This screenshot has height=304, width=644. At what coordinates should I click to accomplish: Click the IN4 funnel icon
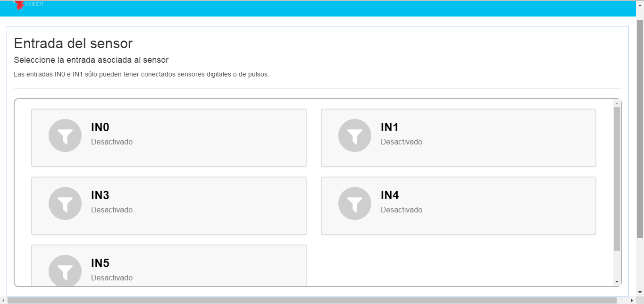click(x=355, y=203)
